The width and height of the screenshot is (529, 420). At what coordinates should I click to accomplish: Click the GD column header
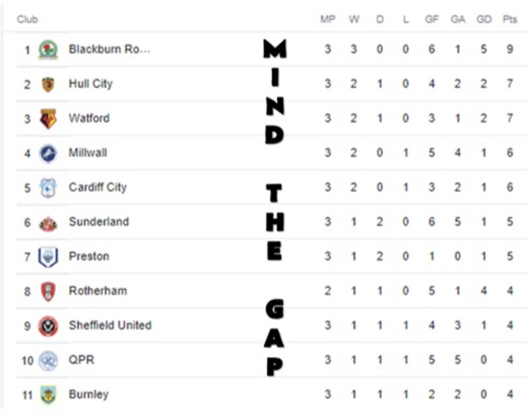pos(484,20)
